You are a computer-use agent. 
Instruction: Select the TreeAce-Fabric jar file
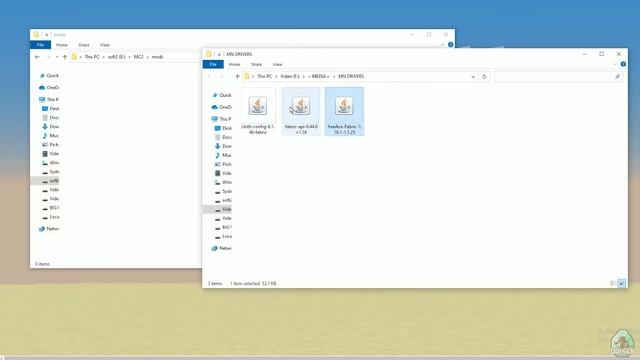tap(344, 111)
